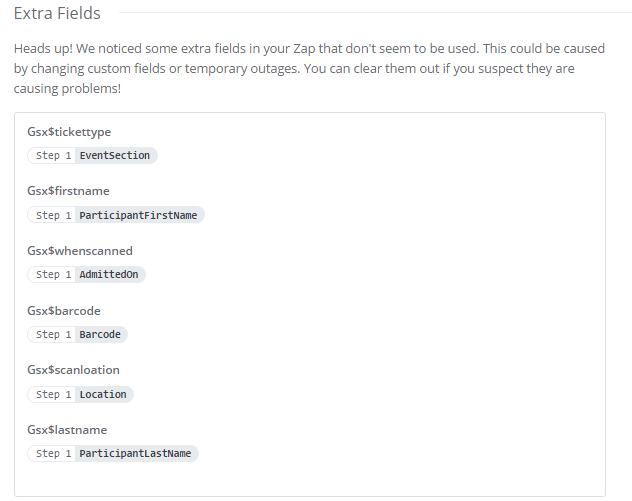This screenshot has height=501, width=632.
Task: Click the Extra Fields section heading
Action: click(57, 14)
